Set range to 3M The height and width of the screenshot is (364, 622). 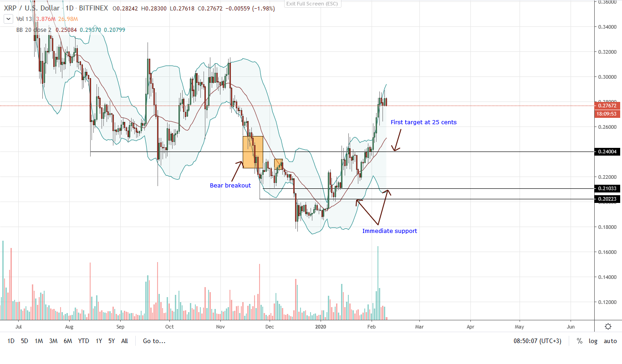pyautogui.click(x=53, y=341)
